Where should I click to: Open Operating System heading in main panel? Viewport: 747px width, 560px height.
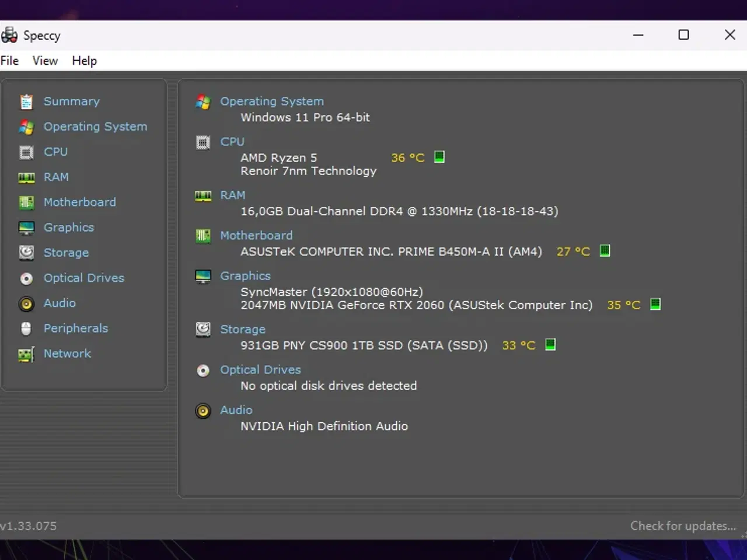coord(271,101)
